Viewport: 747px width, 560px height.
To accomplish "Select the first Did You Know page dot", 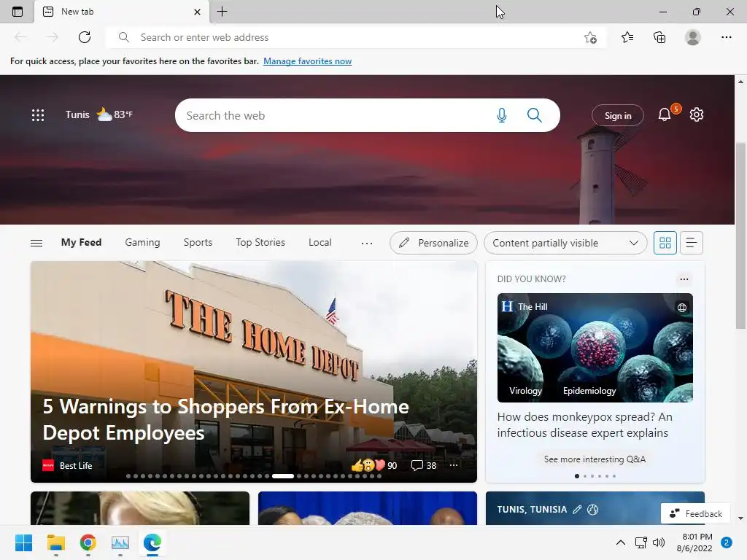I will click(577, 476).
